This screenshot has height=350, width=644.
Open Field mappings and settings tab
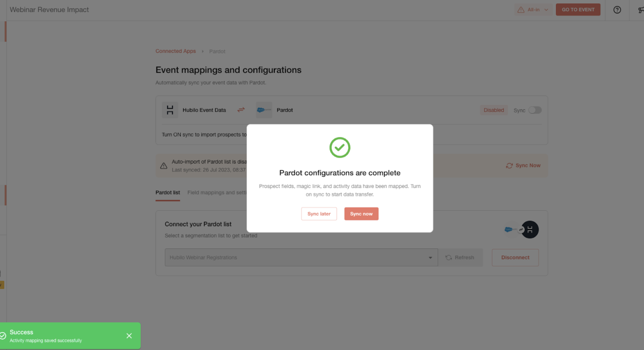(x=217, y=192)
